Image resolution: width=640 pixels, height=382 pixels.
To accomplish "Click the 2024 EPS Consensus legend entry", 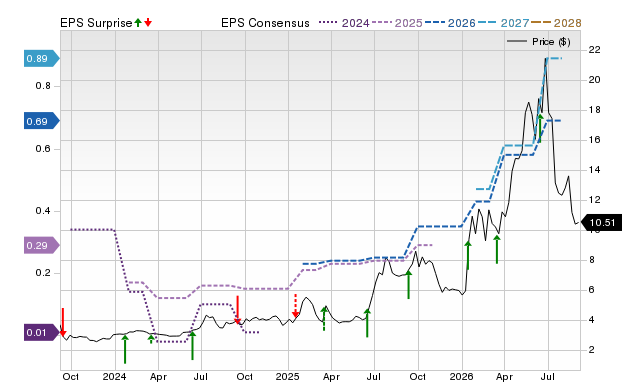I will click(344, 23).
